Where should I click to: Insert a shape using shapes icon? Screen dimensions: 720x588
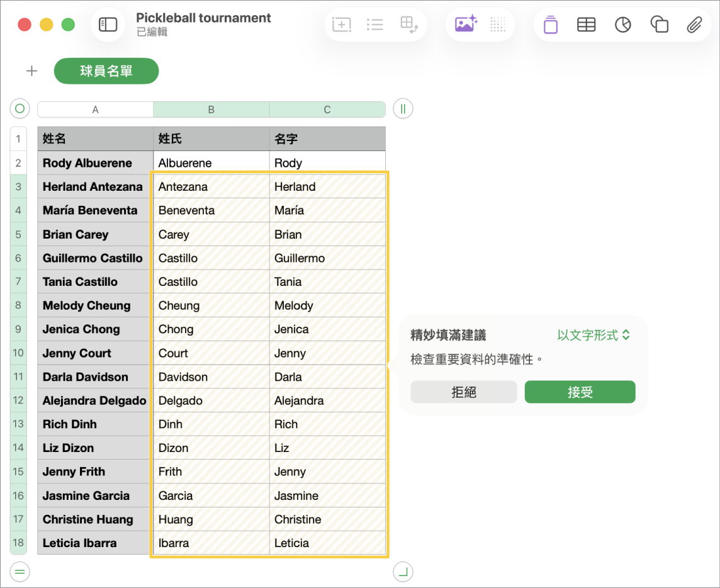click(x=660, y=25)
